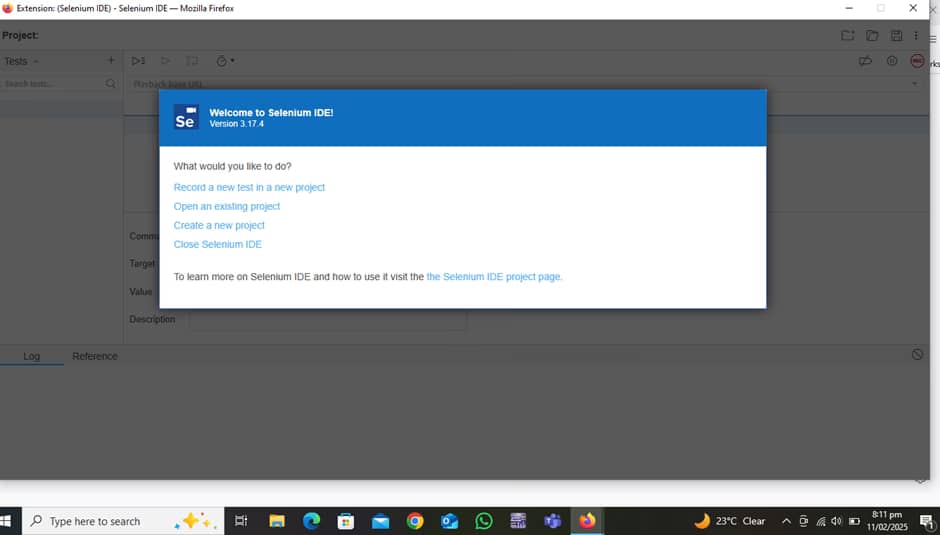This screenshot has height=535, width=940.
Task: Click the Type here to search box
Action: click(123, 521)
